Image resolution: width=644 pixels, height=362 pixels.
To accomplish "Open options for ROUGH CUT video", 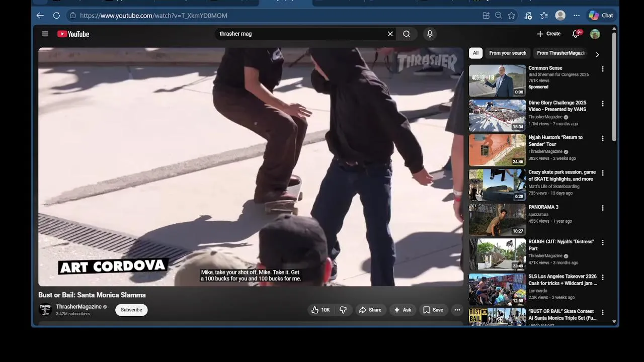I will pos(602,242).
